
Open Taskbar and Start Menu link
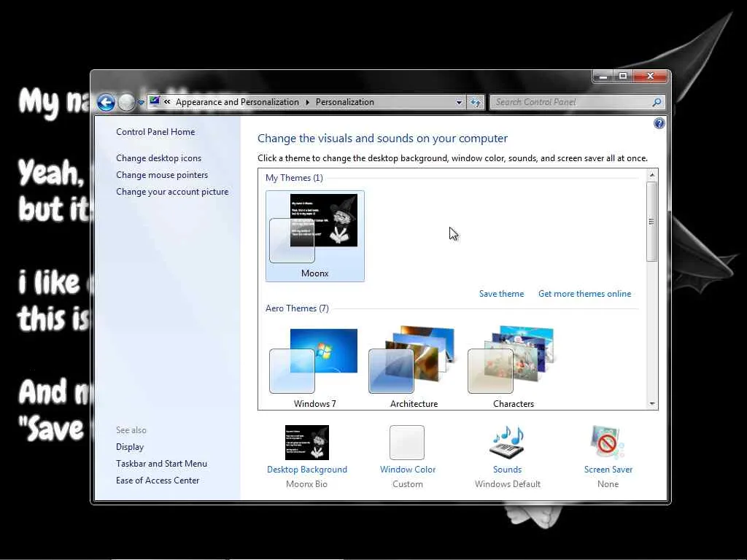(161, 463)
